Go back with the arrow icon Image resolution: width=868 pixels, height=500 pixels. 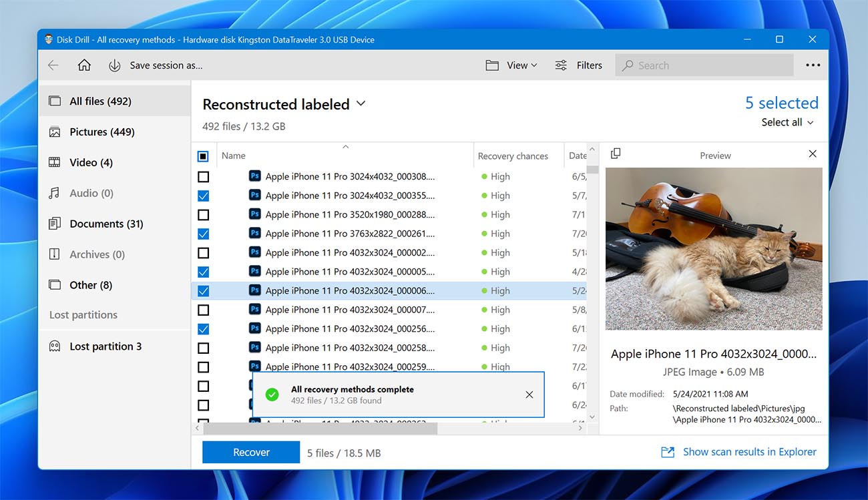pos(53,65)
